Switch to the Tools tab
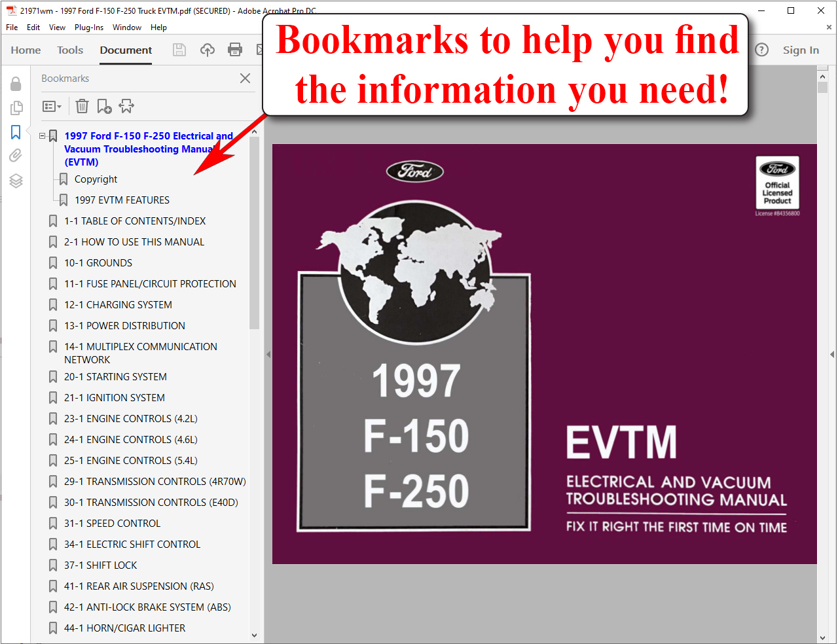Image resolution: width=838 pixels, height=644 pixels. [70, 50]
